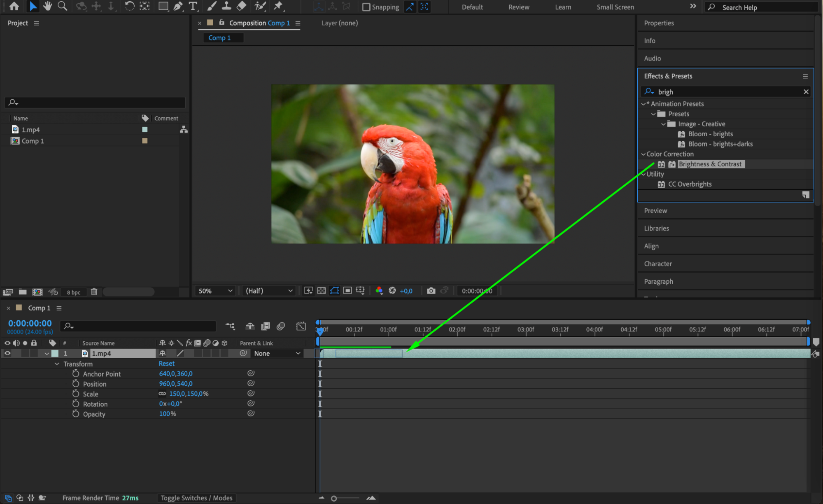The width and height of the screenshot is (823, 504).
Task: Toggle the Rotation stopwatch
Action: [76, 404]
